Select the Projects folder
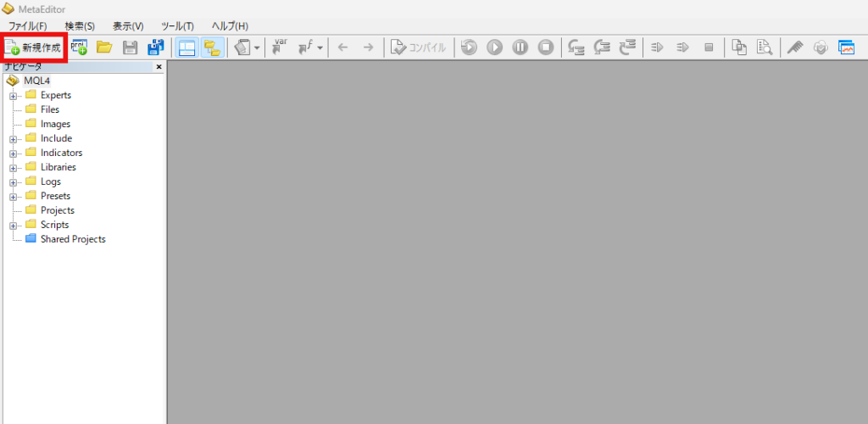 57,210
